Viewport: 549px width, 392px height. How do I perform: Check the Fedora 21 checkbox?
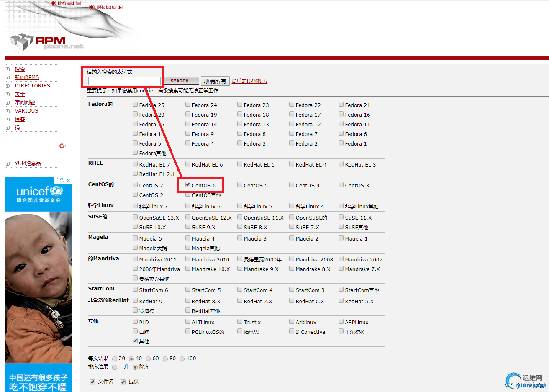[341, 104]
